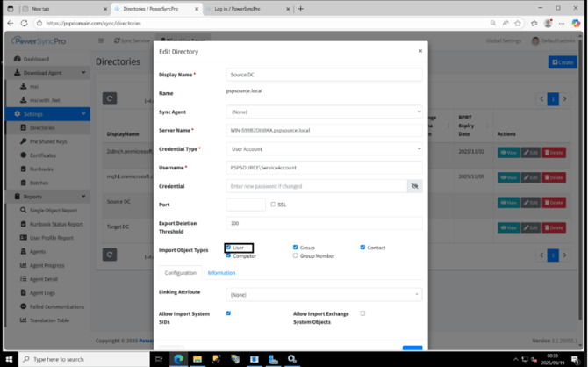Screen dimensions: 588x367
Task: Uncheck the Group import object type
Action: coord(295,248)
